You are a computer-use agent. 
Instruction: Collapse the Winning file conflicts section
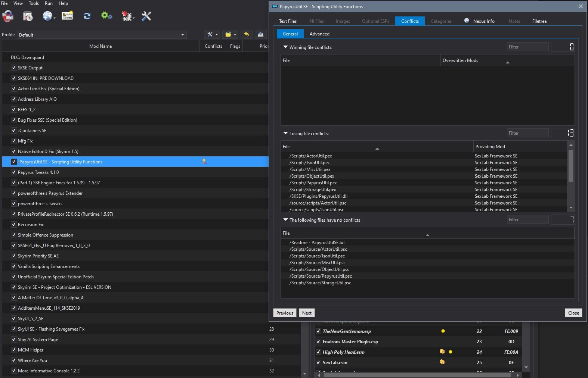(285, 47)
